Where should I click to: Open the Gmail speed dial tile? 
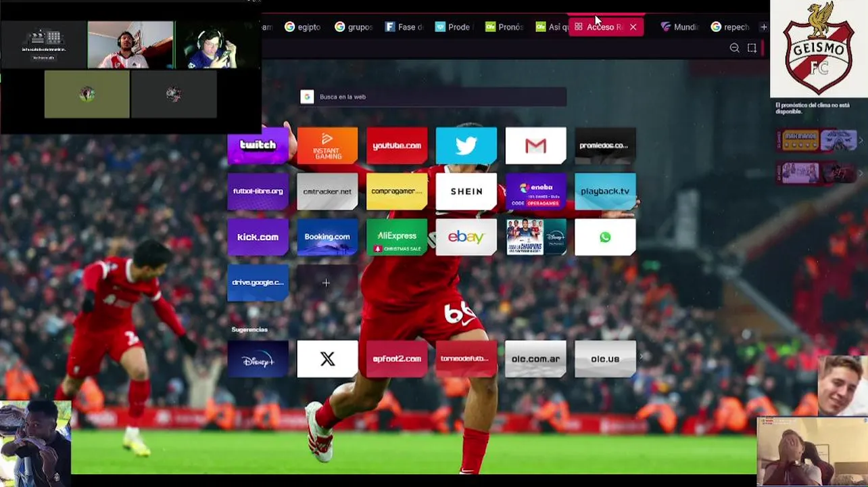click(535, 145)
